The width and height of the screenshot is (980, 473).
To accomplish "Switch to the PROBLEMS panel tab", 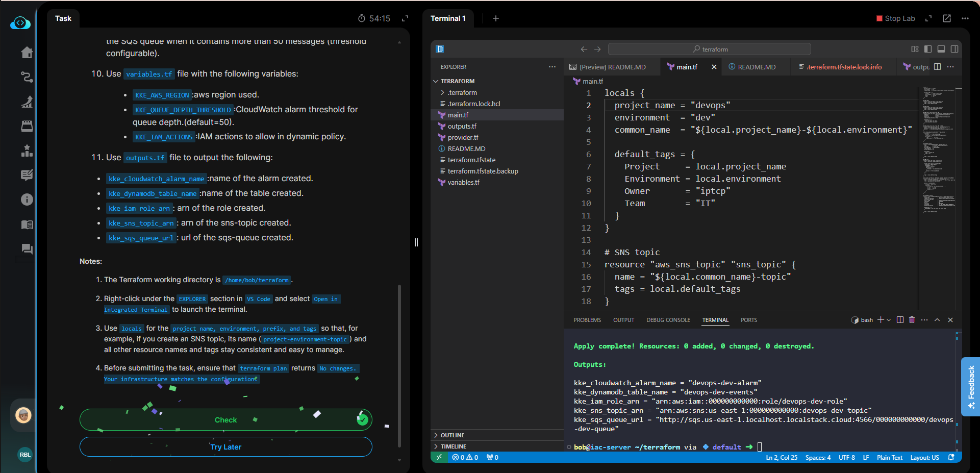I will coord(587,320).
